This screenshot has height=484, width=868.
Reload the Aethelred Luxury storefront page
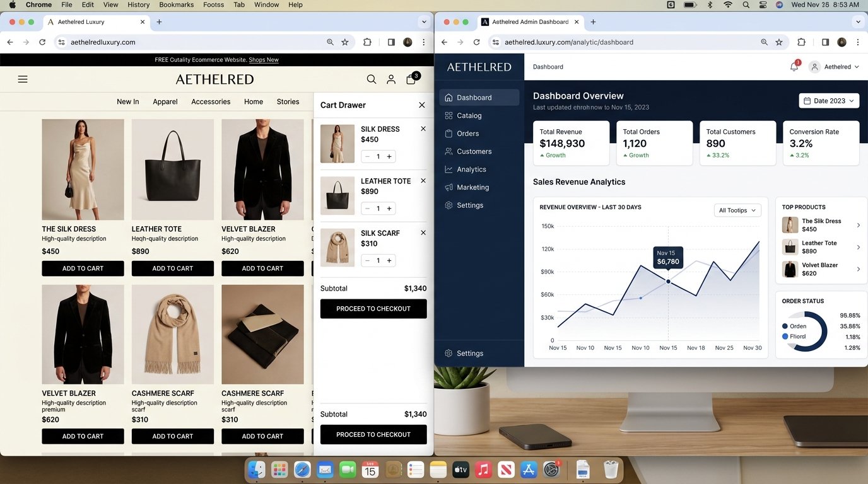click(x=42, y=42)
